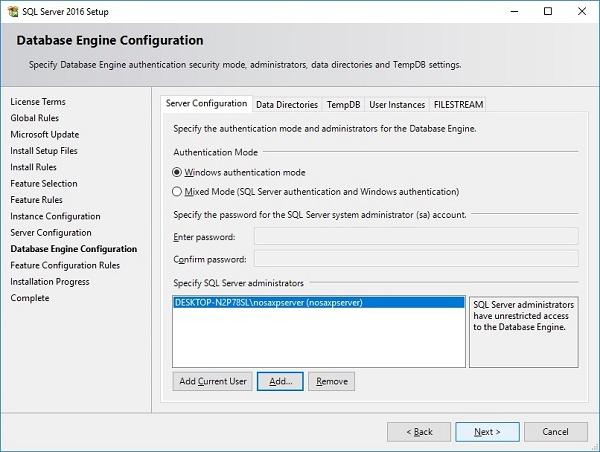Select the Server Configuration tab

point(206,104)
